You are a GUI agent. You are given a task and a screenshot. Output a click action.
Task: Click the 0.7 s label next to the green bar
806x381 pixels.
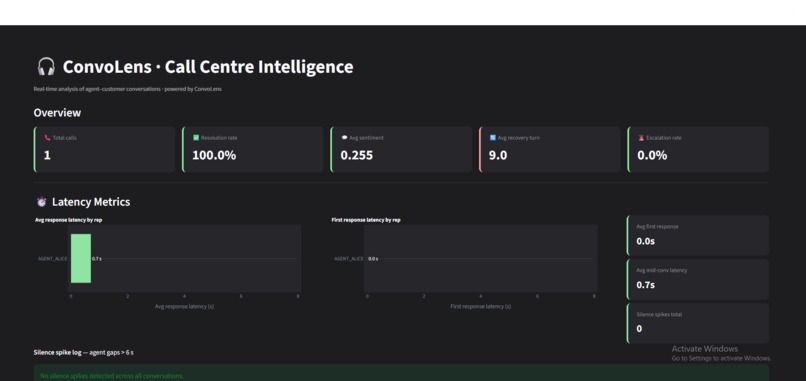(x=97, y=259)
